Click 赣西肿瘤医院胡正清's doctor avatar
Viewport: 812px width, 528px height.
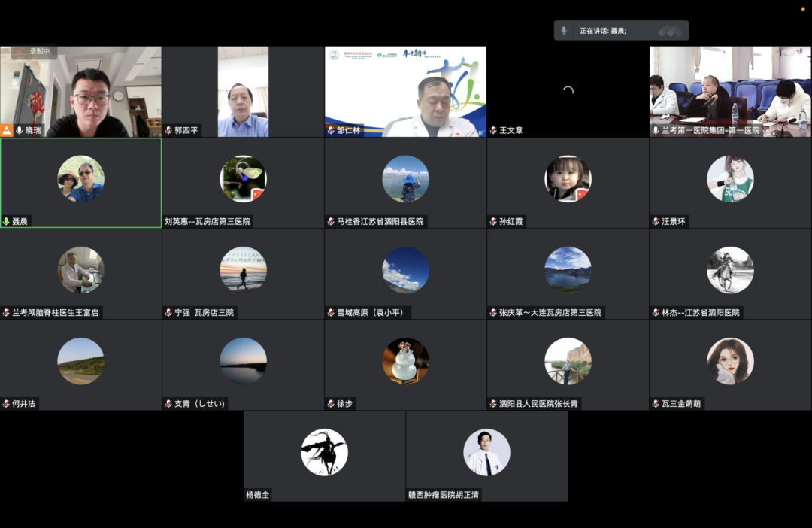click(486, 452)
